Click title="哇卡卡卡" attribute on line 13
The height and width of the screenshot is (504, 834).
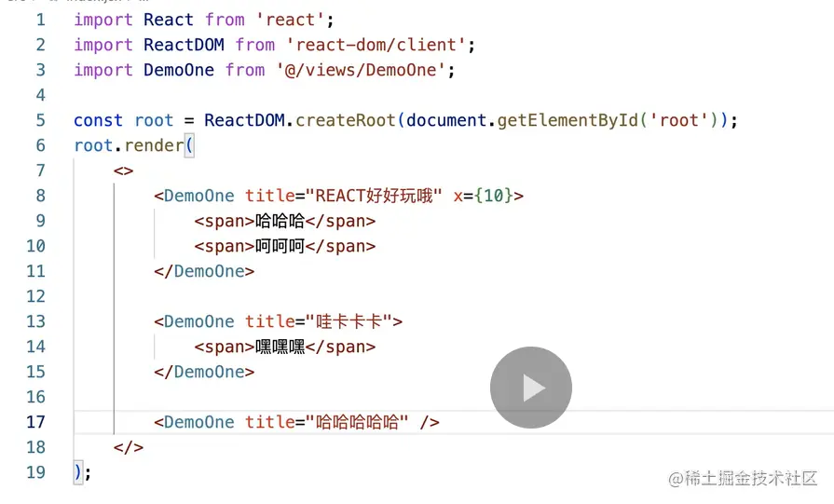point(319,321)
